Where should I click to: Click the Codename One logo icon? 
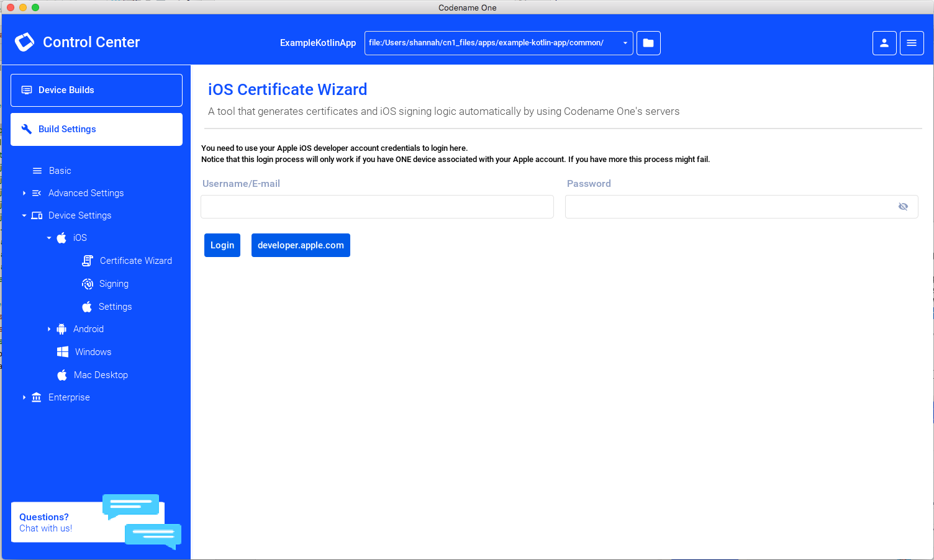[x=24, y=42]
